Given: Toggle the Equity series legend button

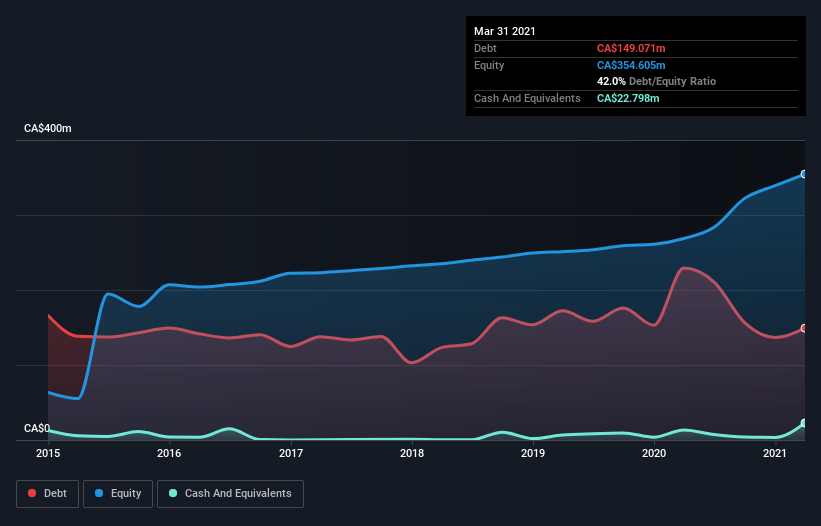Looking at the screenshot, I should coord(118,494).
